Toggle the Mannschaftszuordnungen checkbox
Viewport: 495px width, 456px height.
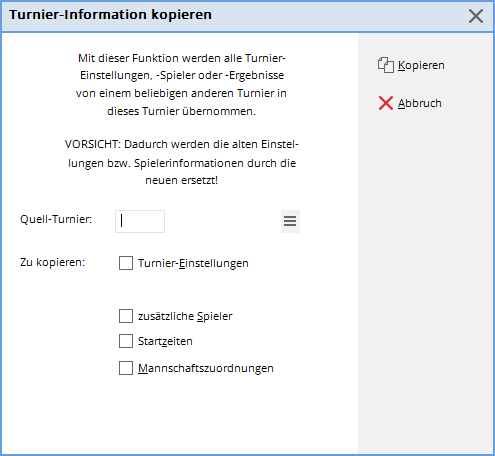[126, 368]
